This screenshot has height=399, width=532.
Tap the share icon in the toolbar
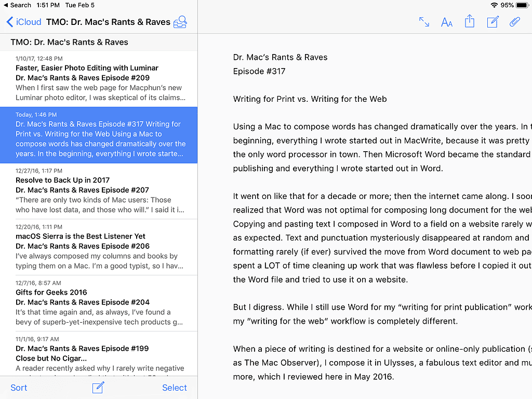coord(470,21)
